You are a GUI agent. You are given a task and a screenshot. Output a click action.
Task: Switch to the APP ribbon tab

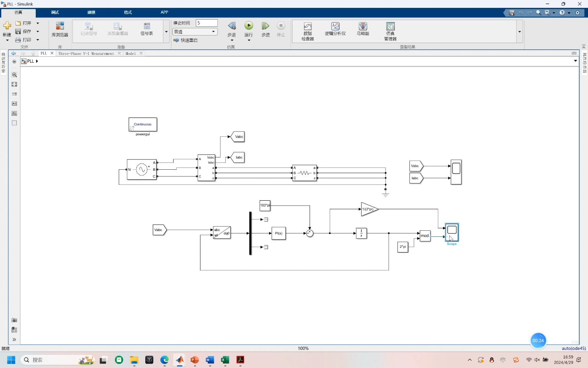(x=164, y=12)
